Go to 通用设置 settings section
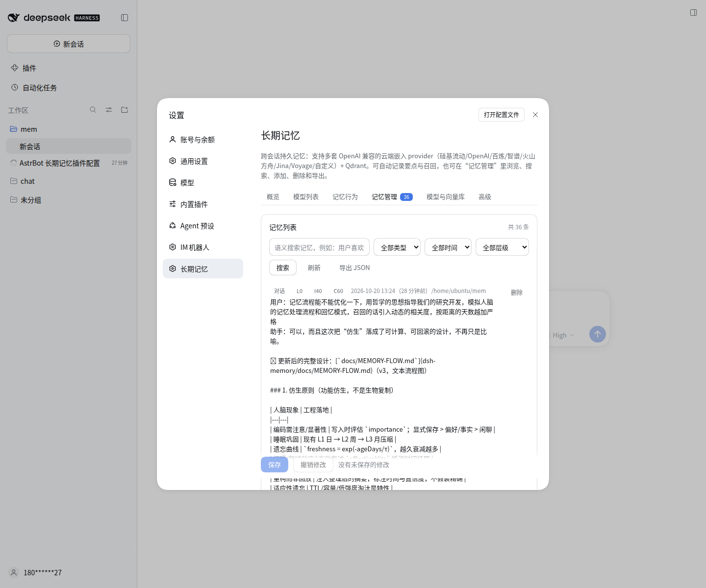 tap(203, 161)
